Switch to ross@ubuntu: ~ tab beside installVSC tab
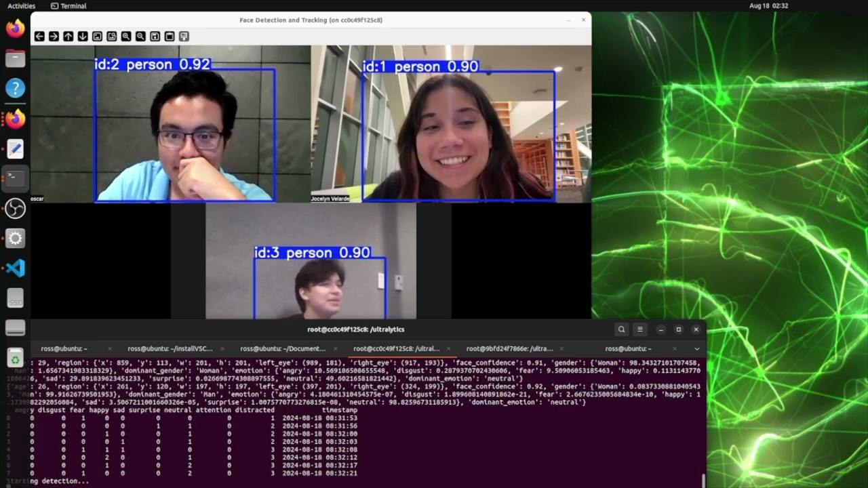The width and height of the screenshot is (868, 488). (64, 348)
